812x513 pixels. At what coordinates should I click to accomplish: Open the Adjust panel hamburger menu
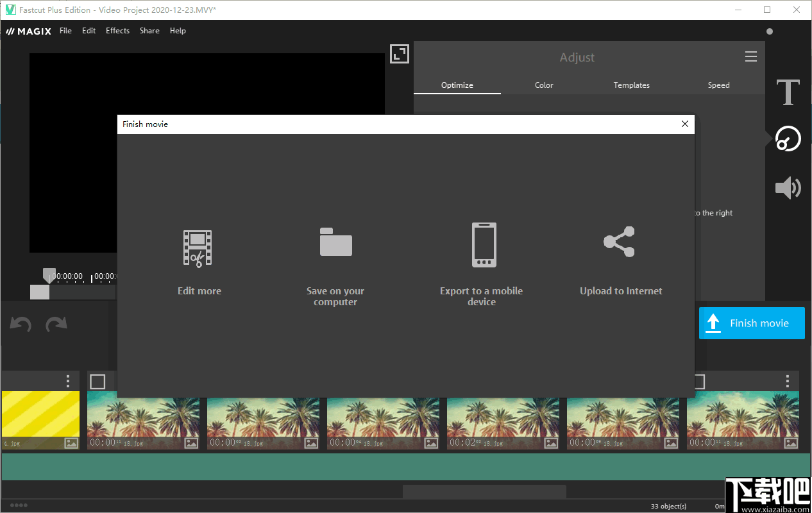[x=750, y=56]
